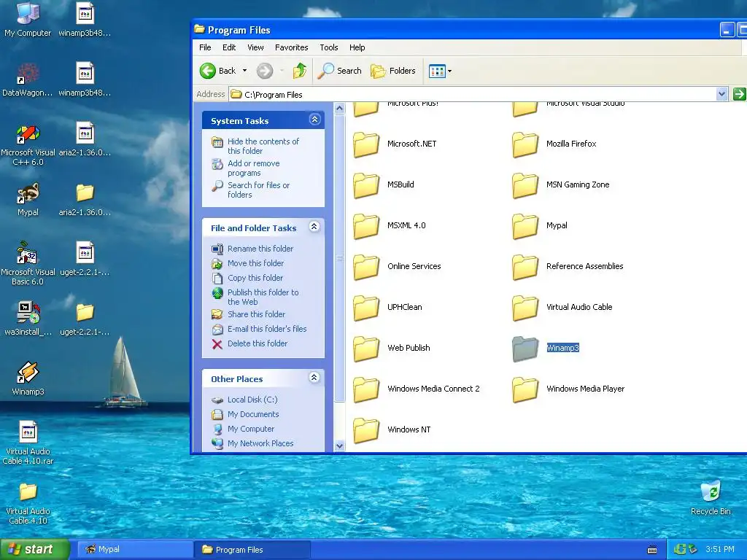Open the File menu

coord(205,47)
